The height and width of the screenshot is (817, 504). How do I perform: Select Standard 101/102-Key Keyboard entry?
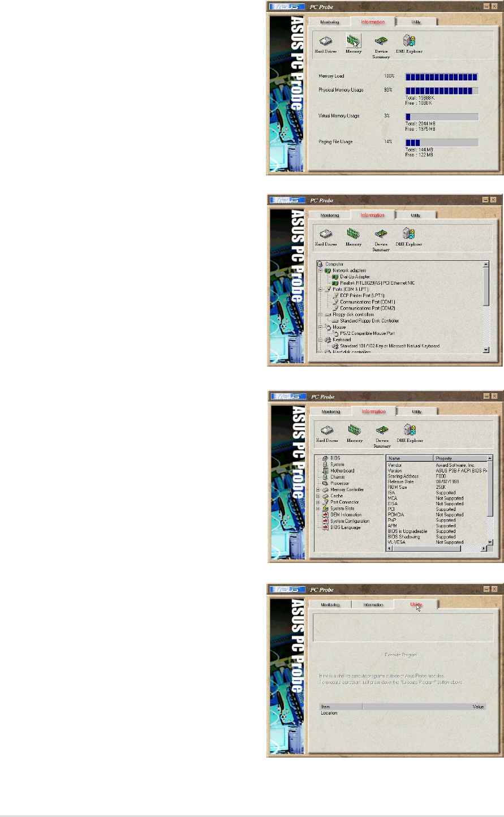386,346
